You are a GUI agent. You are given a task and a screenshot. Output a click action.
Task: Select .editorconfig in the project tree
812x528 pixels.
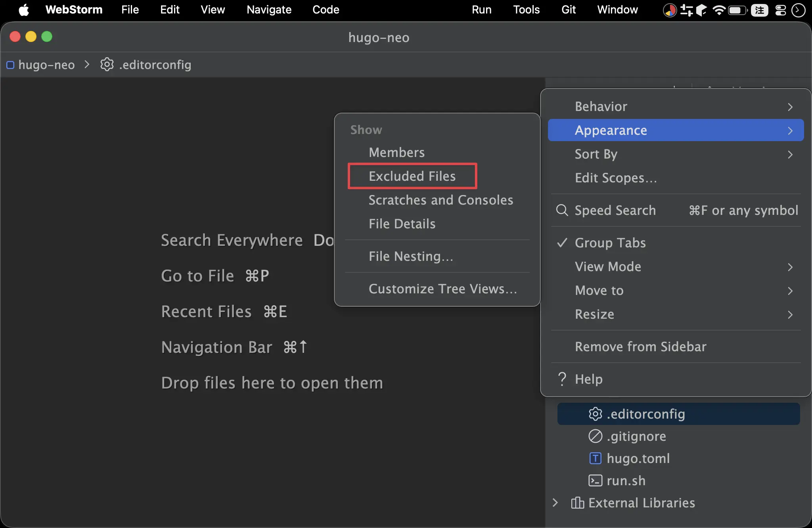pos(678,414)
